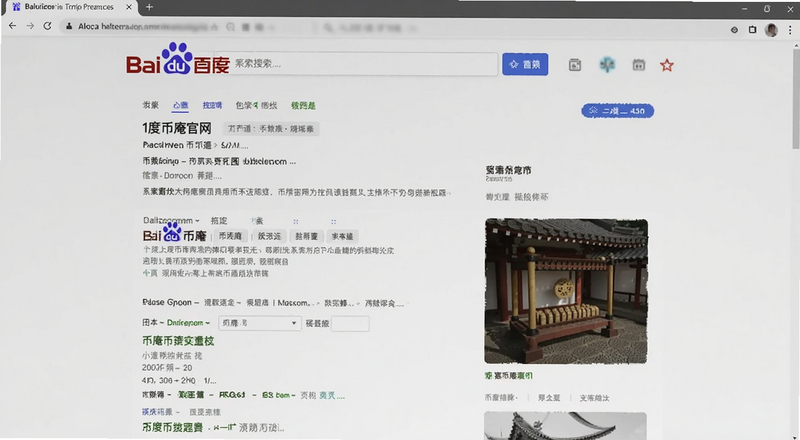Click the square extensions icon beside avatar

(753, 30)
